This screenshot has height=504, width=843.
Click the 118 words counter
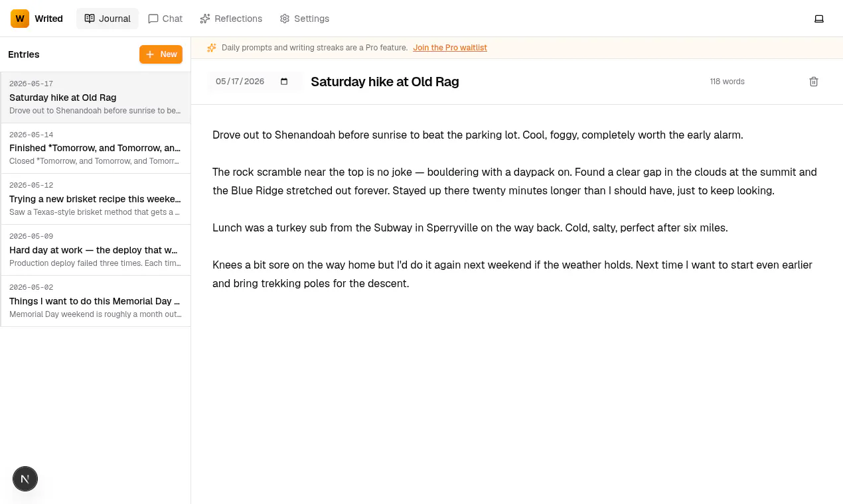pyautogui.click(x=728, y=82)
